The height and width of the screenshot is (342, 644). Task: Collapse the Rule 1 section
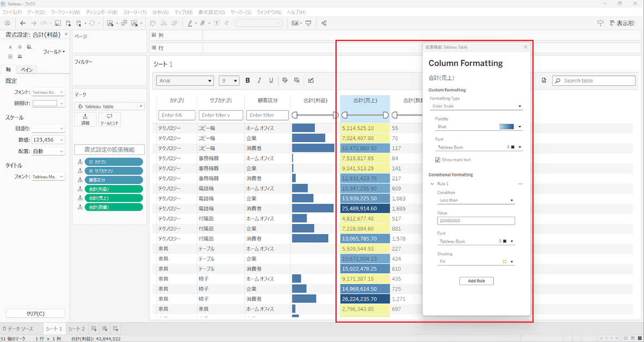[432, 183]
